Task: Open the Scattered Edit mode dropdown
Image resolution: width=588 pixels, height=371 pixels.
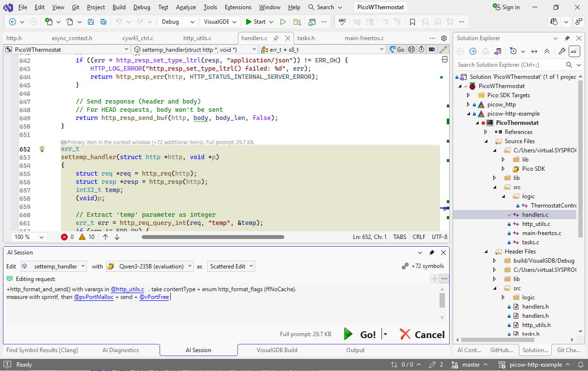Action: (231, 266)
